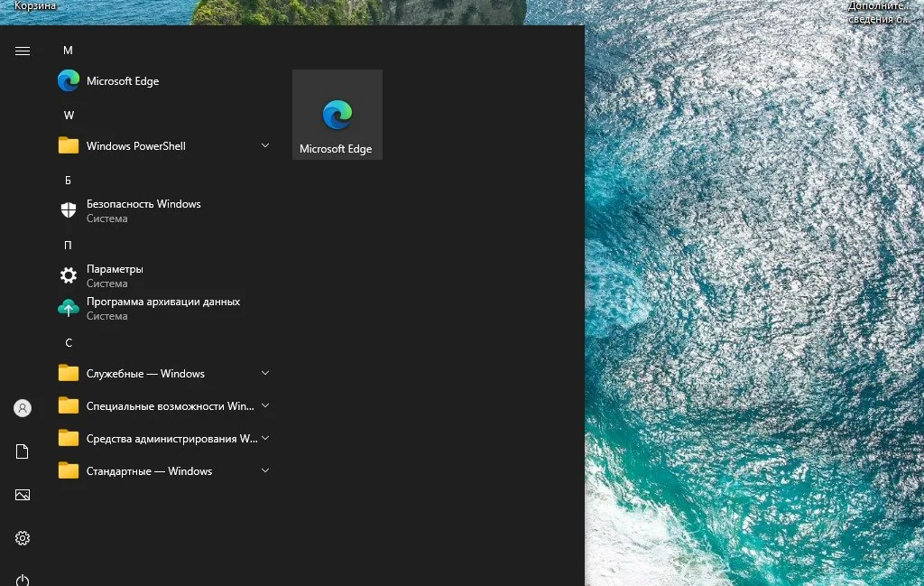924x586 pixels.
Task: Launch Программа архивации данных
Action: [x=162, y=308]
